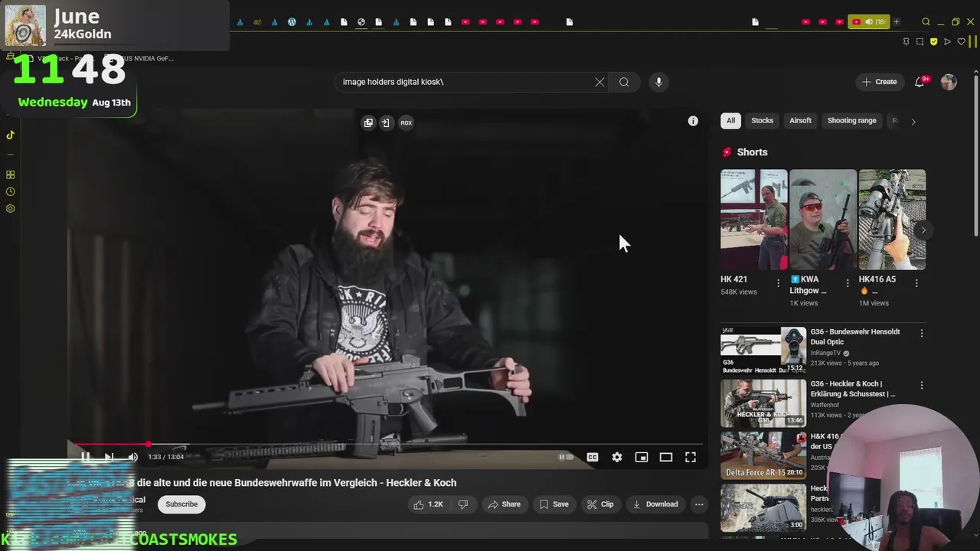Open options for G36 Heckler & Koch Erklärung video

click(922, 385)
